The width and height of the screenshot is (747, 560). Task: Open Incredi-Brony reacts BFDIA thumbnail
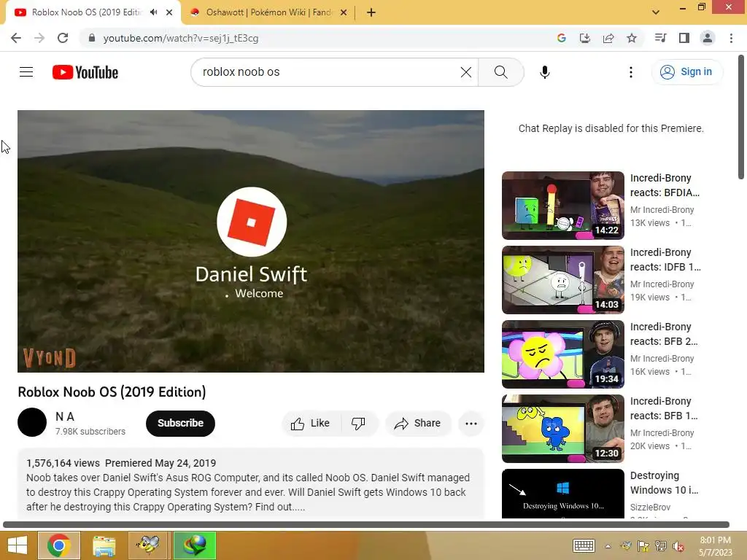(562, 206)
